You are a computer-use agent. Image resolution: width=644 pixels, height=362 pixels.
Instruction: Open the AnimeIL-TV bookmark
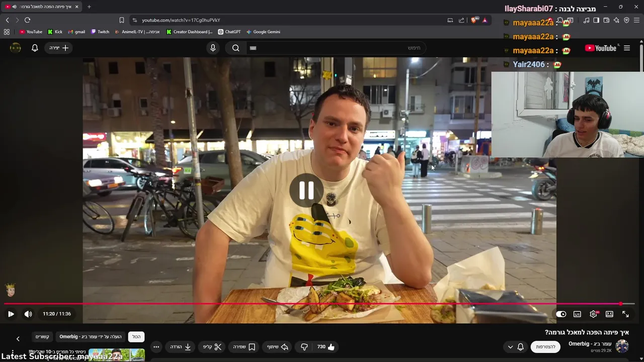tap(137, 32)
